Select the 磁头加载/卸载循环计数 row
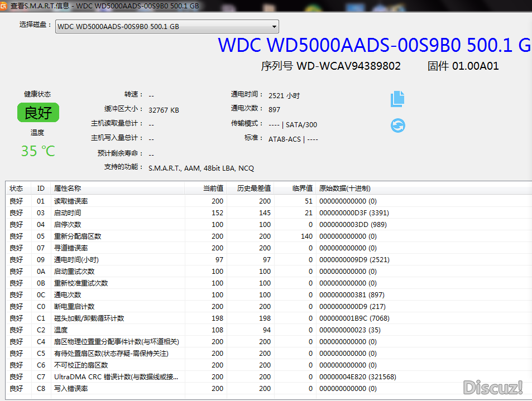Viewport: 532px width, 401px height. pos(269,318)
